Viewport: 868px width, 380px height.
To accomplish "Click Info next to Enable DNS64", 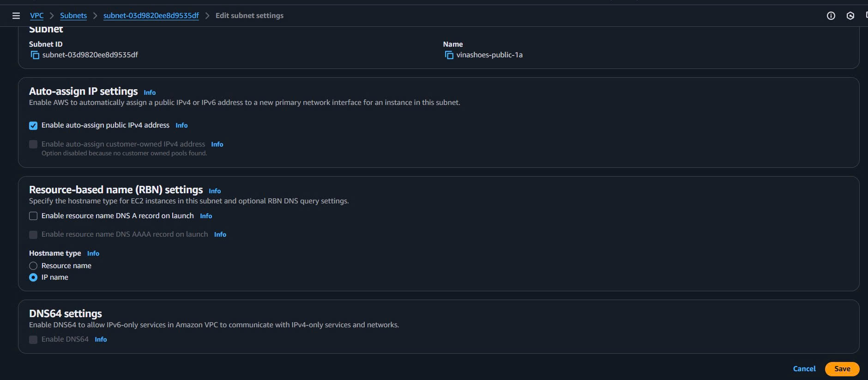I will coord(100,339).
